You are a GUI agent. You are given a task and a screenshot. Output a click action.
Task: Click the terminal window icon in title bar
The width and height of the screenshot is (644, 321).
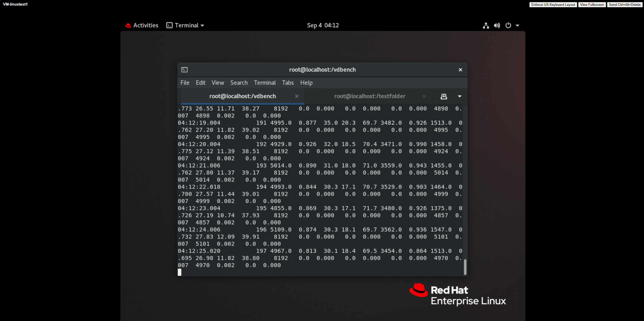pos(184,70)
